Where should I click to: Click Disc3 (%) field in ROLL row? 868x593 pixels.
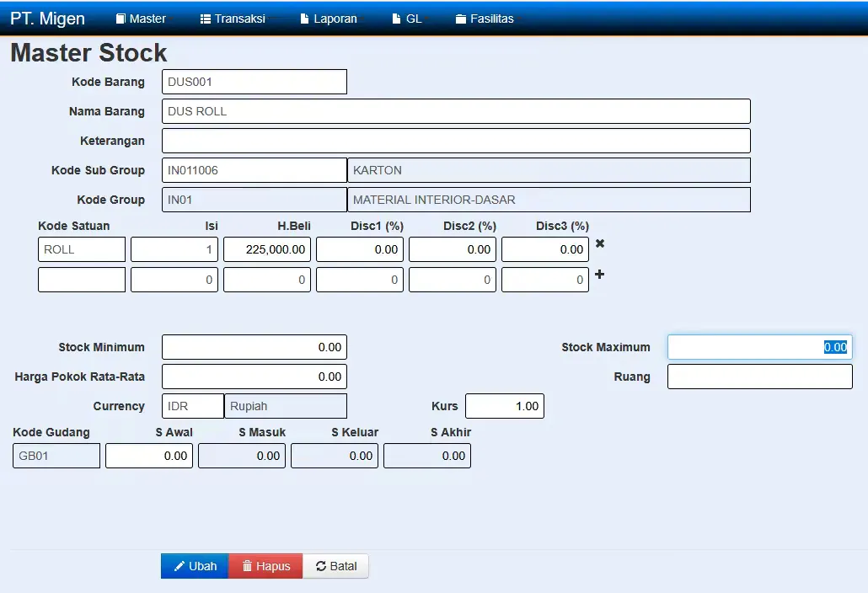point(545,249)
